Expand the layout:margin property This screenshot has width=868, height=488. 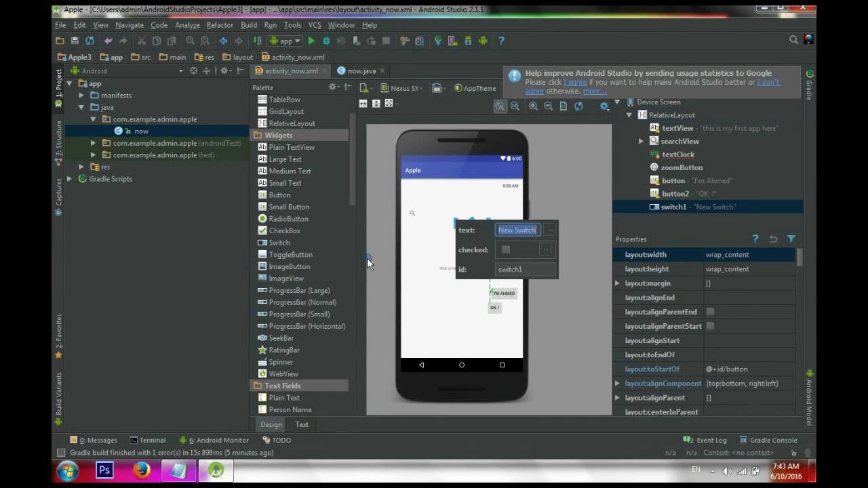point(617,283)
